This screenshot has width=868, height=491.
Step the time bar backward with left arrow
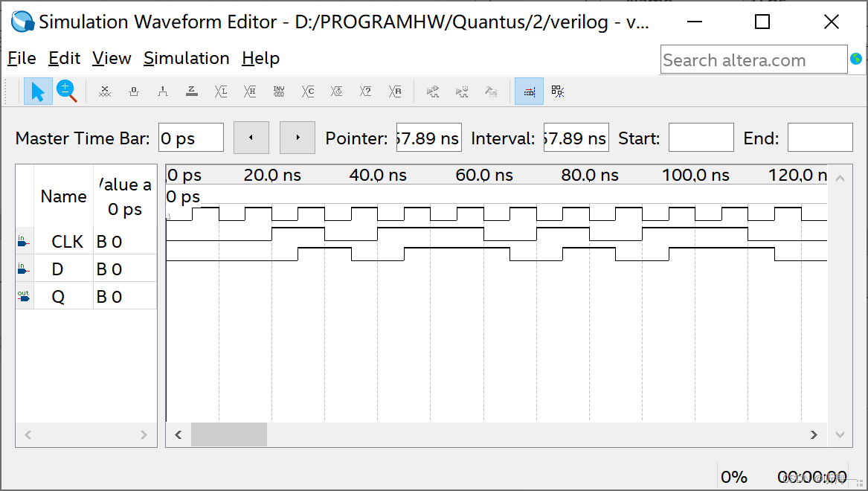pyautogui.click(x=251, y=137)
